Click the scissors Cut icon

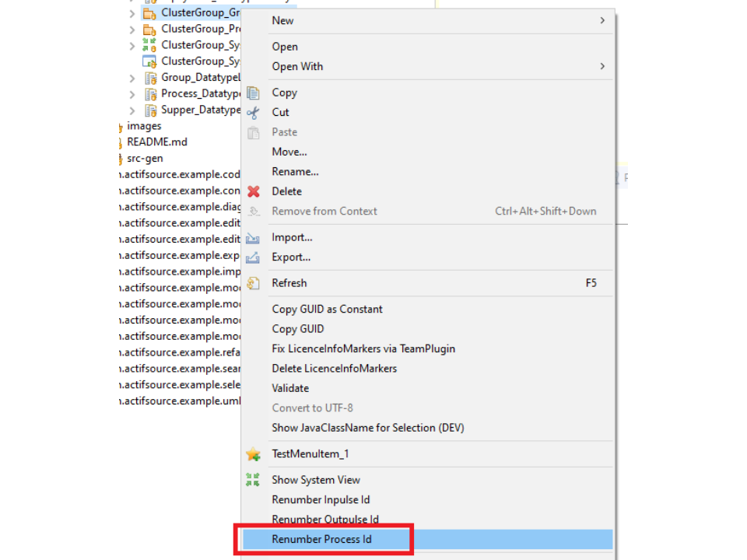click(253, 113)
